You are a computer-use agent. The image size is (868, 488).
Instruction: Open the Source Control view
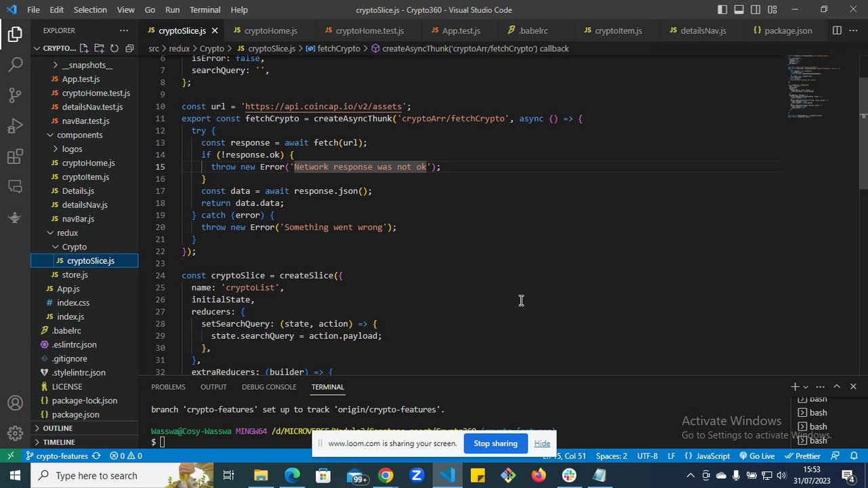15,96
